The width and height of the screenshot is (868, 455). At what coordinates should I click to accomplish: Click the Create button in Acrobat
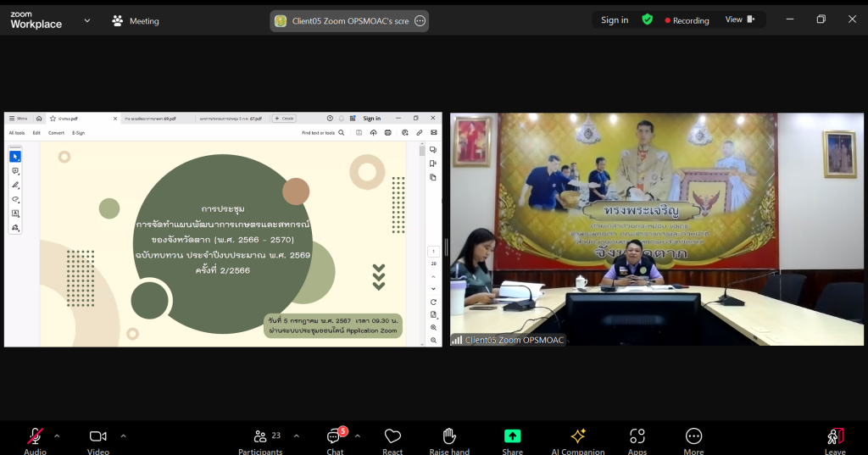click(285, 119)
